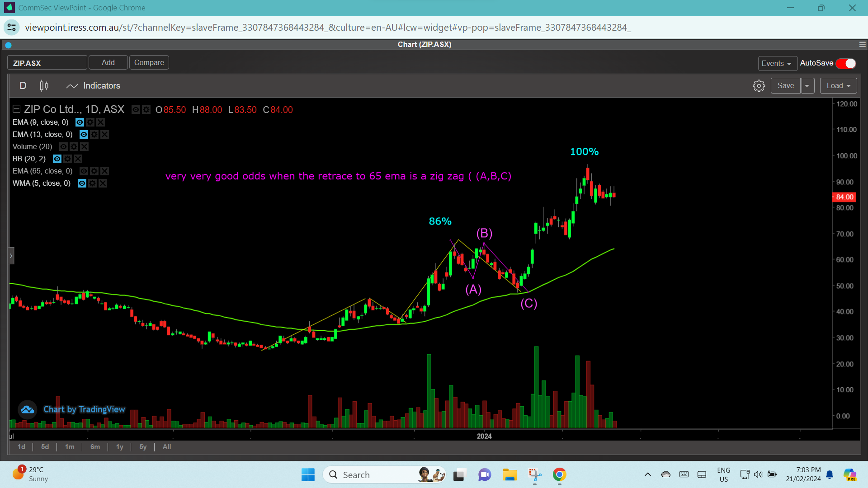Image resolution: width=868 pixels, height=488 pixels.
Task: Open settings for WMA (5, close, 0)
Action: (x=92, y=183)
